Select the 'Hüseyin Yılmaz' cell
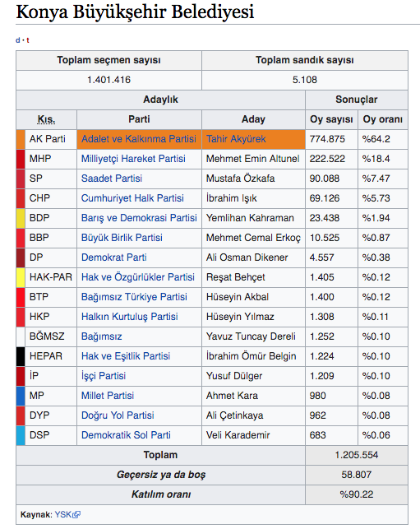This screenshot has height=529, width=420. coord(253,317)
